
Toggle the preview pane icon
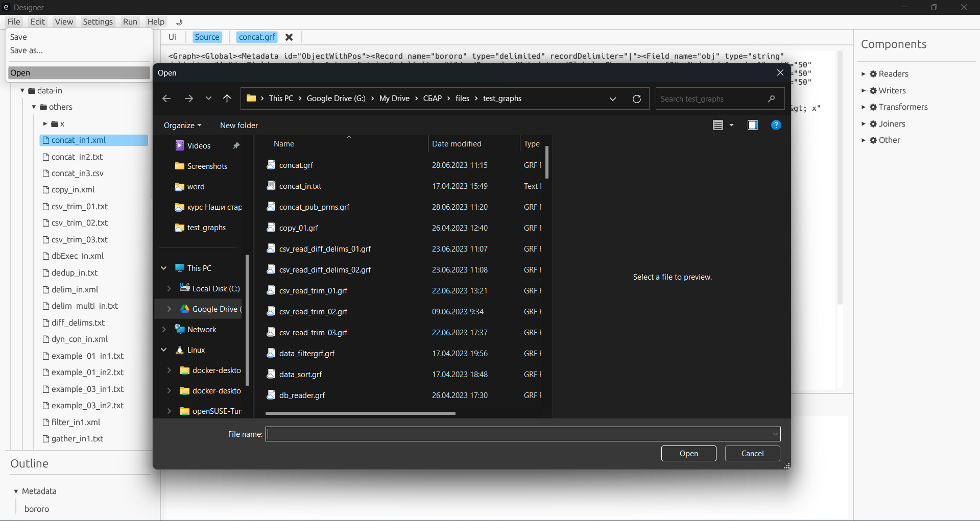pyautogui.click(x=752, y=125)
